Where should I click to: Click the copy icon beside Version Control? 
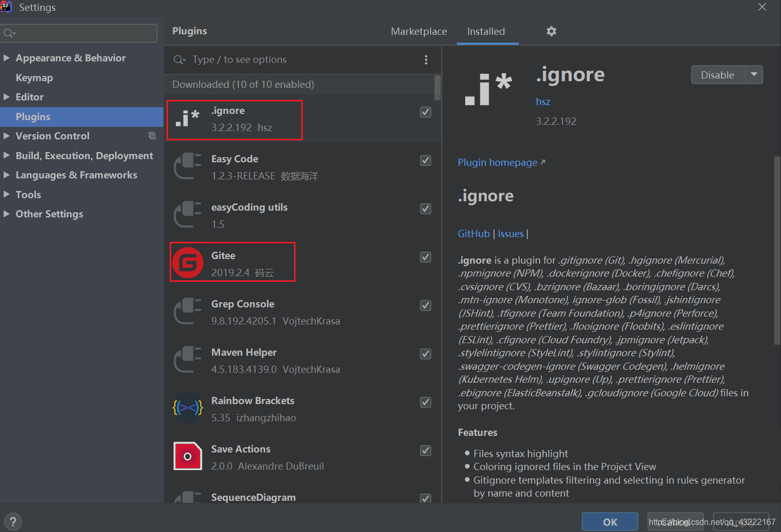tap(152, 136)
